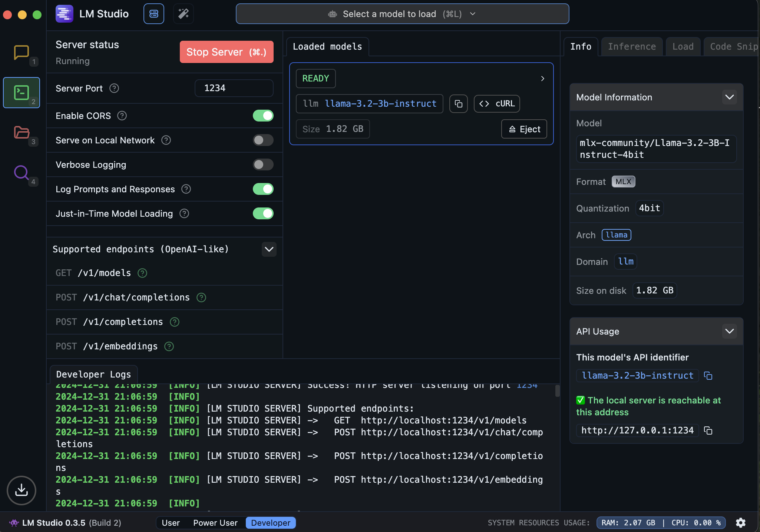Toggle Serve on Local Network switch
Viewport: 760px width, 532px height.
pyautogui.click(x=263, y=140)
